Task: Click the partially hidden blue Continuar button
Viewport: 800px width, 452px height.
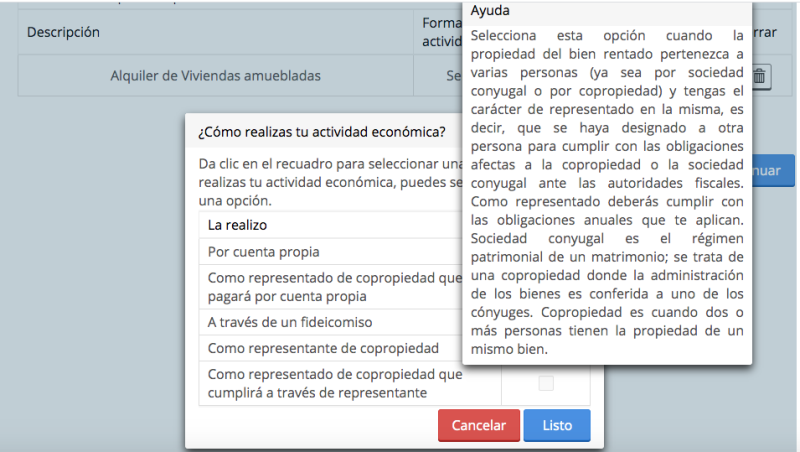Action: click(x=773, y=170)
